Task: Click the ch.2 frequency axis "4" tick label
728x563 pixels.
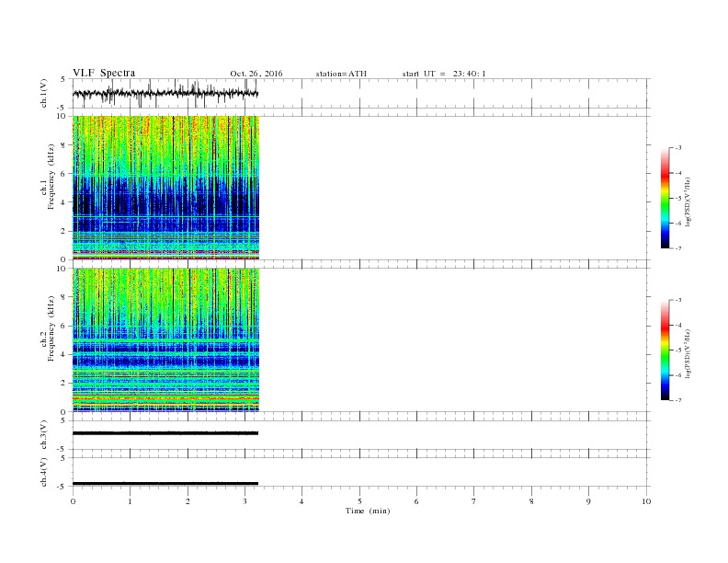Action: (x=63, y=355)
